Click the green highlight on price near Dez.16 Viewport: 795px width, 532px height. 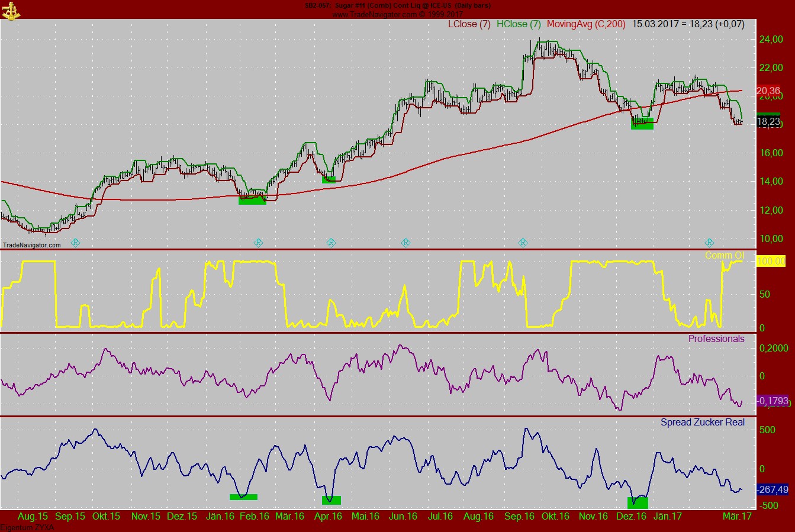click(642, 124)
